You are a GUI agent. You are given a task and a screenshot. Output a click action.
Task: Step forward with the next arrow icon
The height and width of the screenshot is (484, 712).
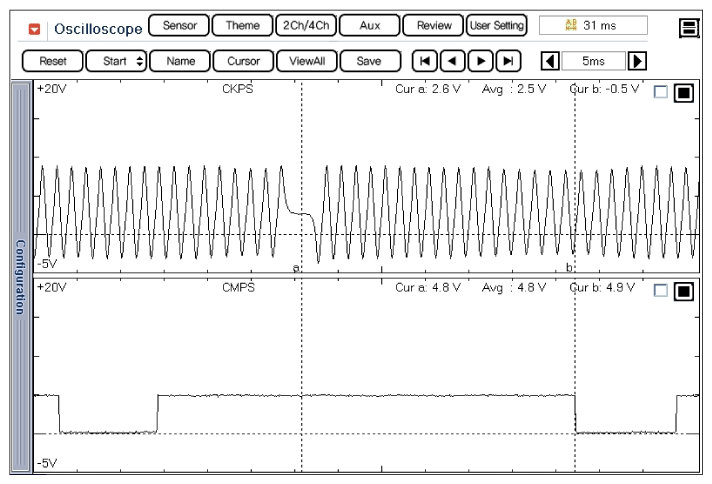481,61
